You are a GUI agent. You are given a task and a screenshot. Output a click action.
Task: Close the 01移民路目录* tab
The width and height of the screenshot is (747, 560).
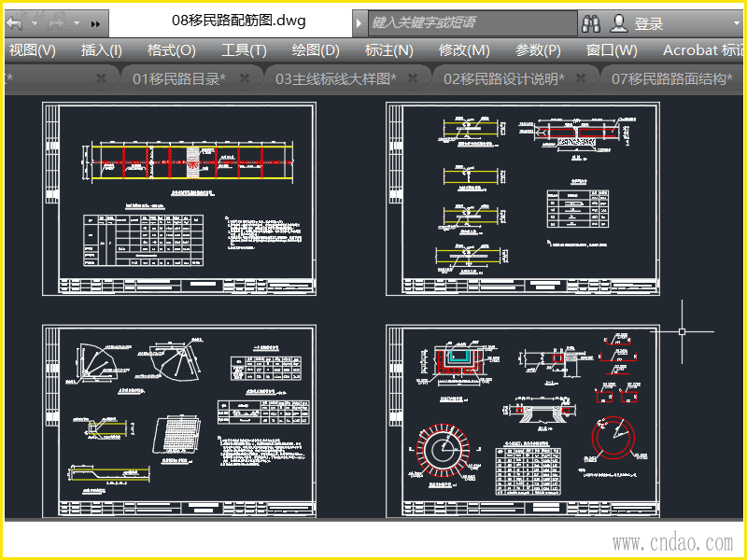tap(245, 78)
